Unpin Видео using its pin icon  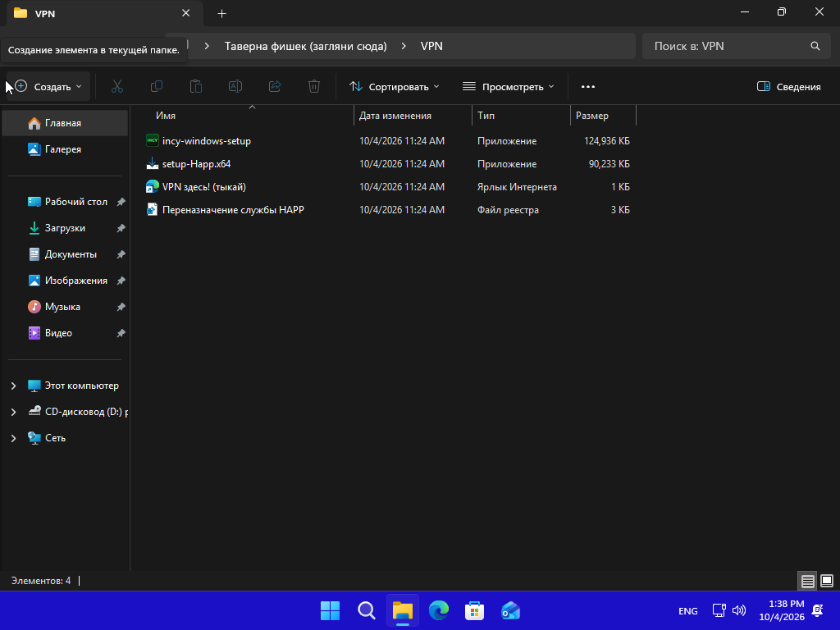(121, 333)
